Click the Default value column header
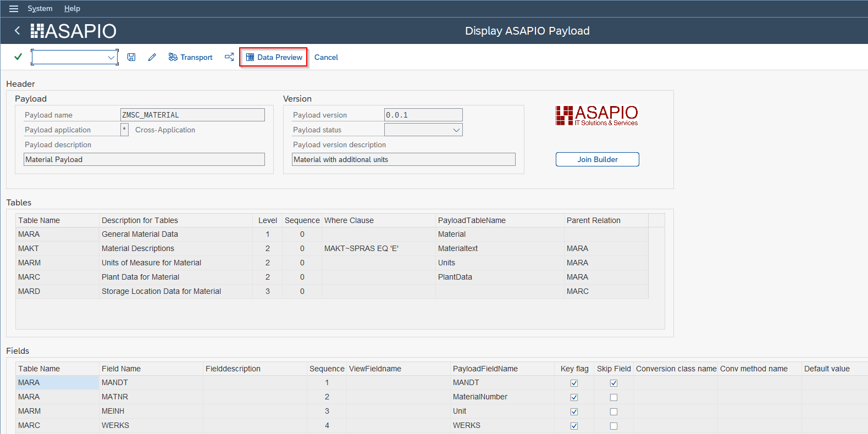Image resolution: width=868 pixels, height=434 pixels. [834, 369]
